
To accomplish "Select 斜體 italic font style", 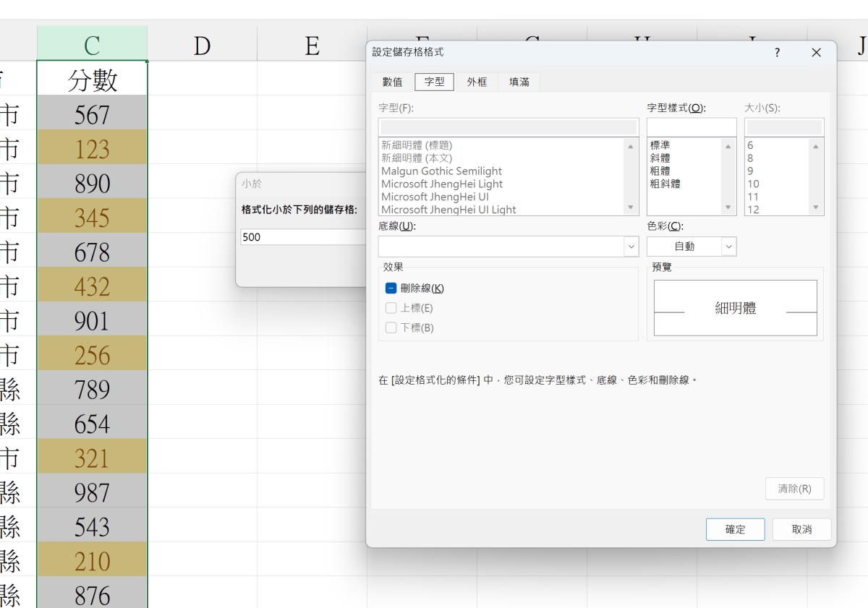I will tap(660, 158).
